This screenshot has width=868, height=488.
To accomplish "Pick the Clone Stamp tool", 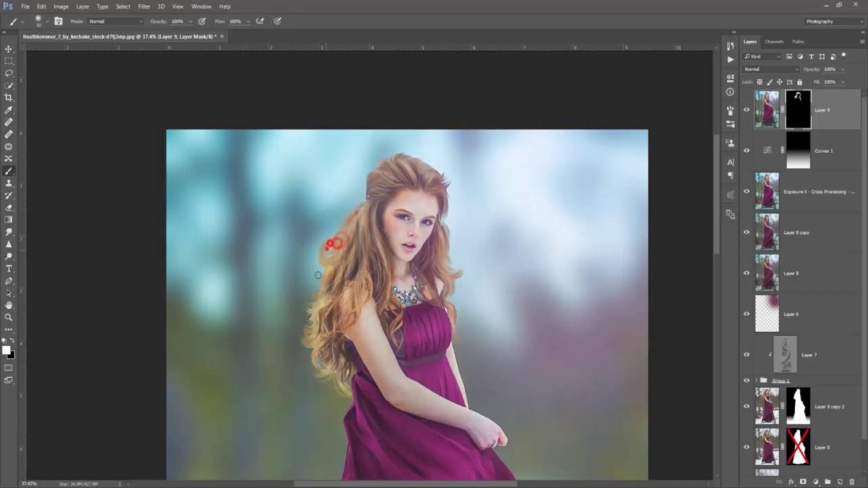I will (9, 183).
